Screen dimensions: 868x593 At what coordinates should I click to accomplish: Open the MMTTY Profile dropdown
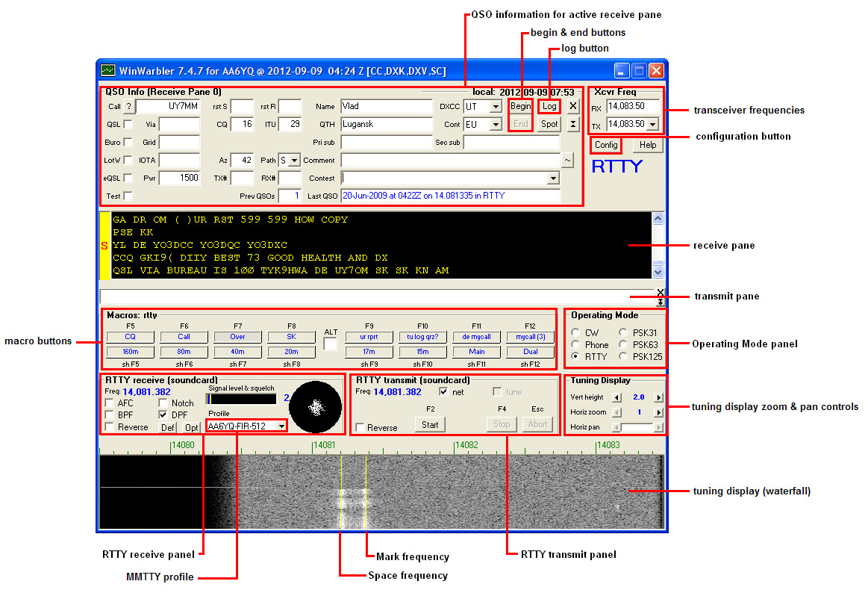tap(282, 426)
